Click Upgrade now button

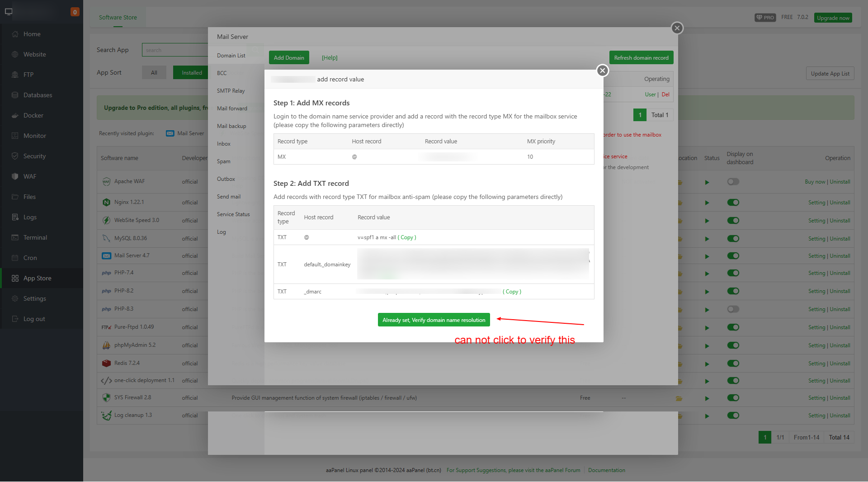point(833,18)
